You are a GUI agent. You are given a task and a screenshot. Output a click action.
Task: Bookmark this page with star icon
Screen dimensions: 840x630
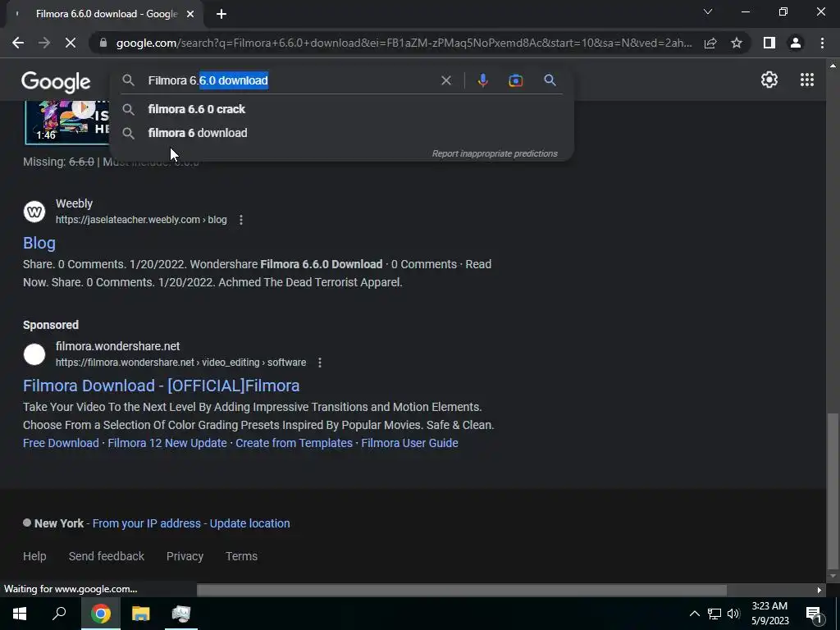point(737,43)
